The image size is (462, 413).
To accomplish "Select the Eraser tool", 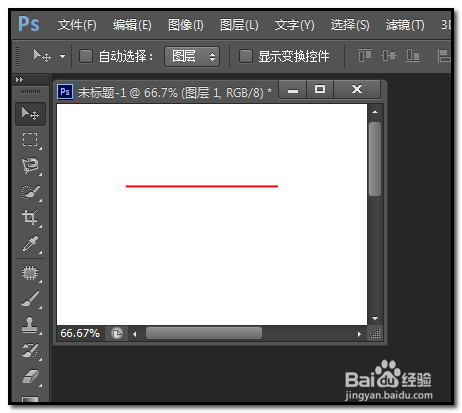I will [x=30, y=377].
